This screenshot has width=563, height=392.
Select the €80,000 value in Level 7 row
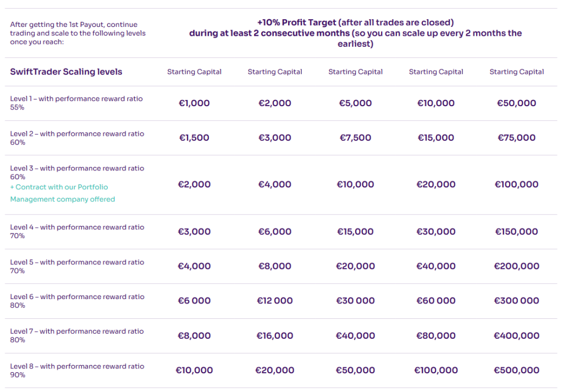[x=436, y=336]
